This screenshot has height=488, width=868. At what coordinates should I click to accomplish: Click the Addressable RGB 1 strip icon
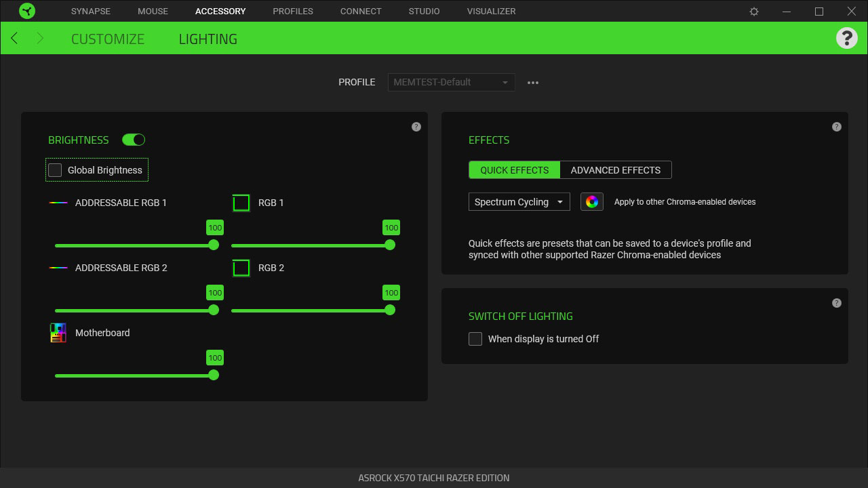[58, 203]
